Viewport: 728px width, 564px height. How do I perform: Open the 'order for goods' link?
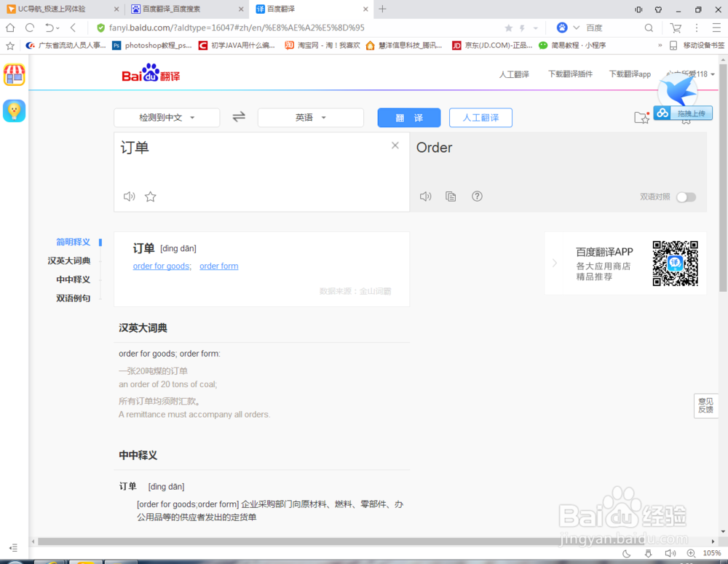click(159, 266)
